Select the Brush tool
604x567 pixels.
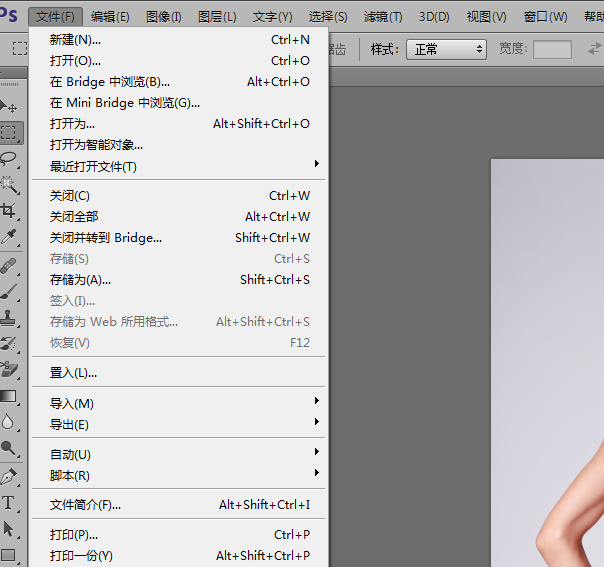click(8, 292)
